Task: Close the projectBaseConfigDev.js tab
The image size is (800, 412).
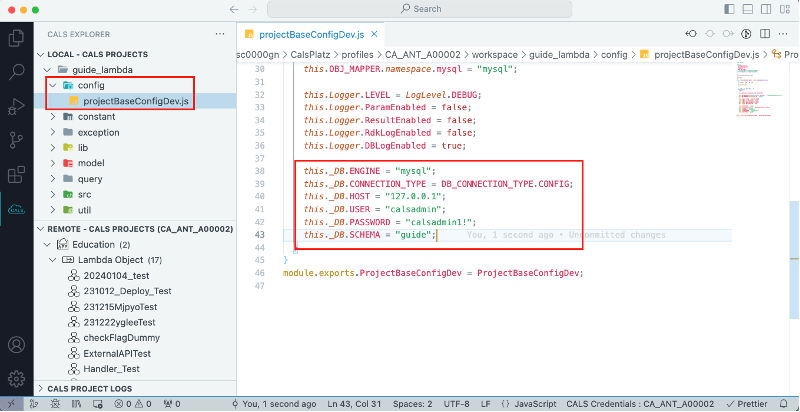Action: tap(374, 35)
